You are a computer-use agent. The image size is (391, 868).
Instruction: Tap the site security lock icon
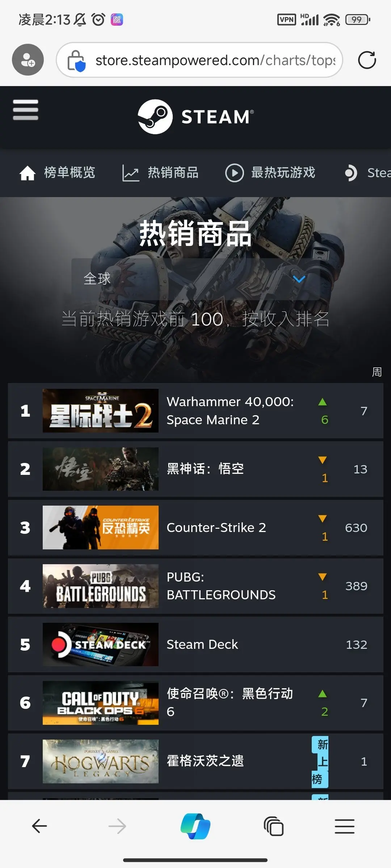pos(76,60)
